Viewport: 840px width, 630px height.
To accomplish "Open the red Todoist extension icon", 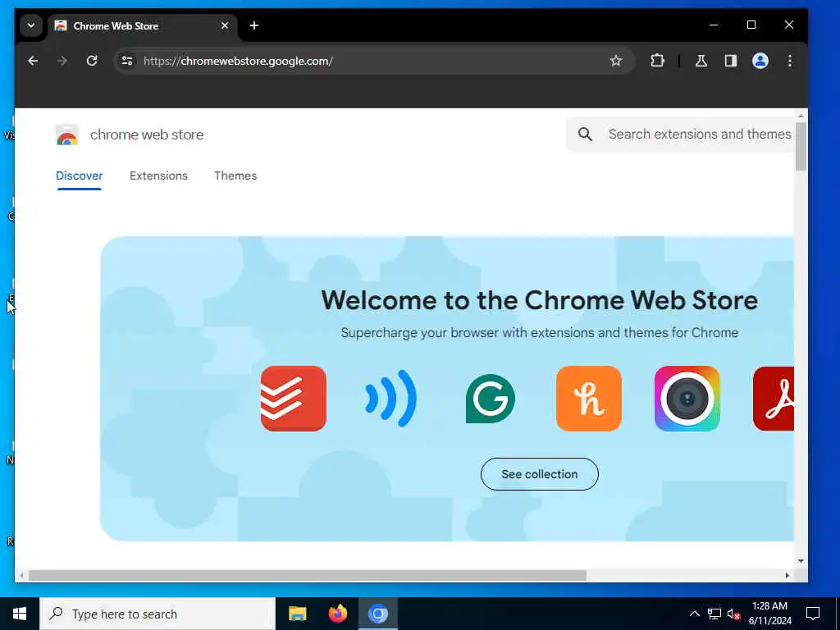I will [x=294, y=399].
